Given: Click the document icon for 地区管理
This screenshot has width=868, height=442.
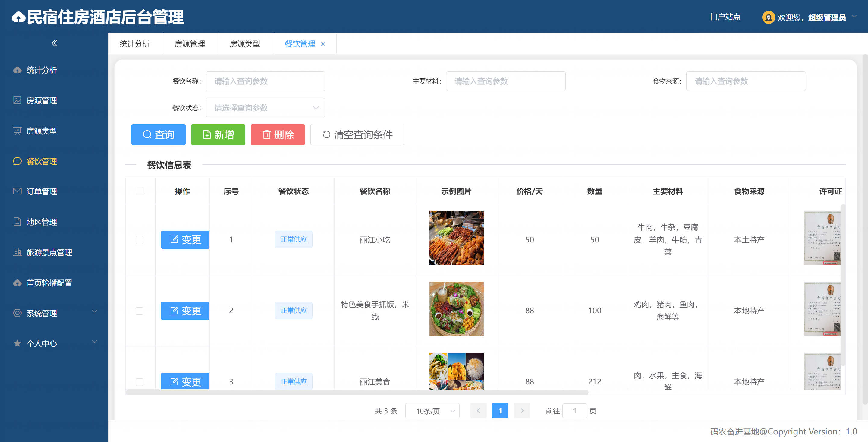Looking at the screenshot, I should pos(17,222).
